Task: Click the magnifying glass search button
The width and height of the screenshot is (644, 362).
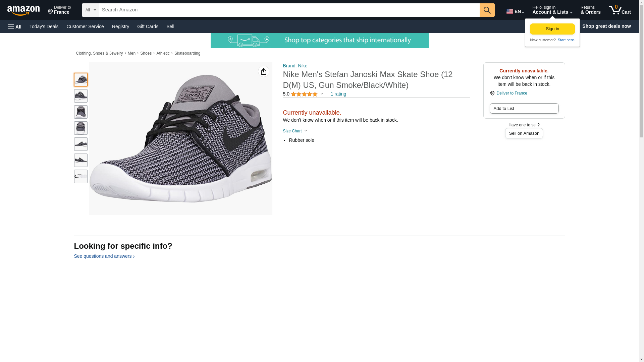Action: point(487,10)
